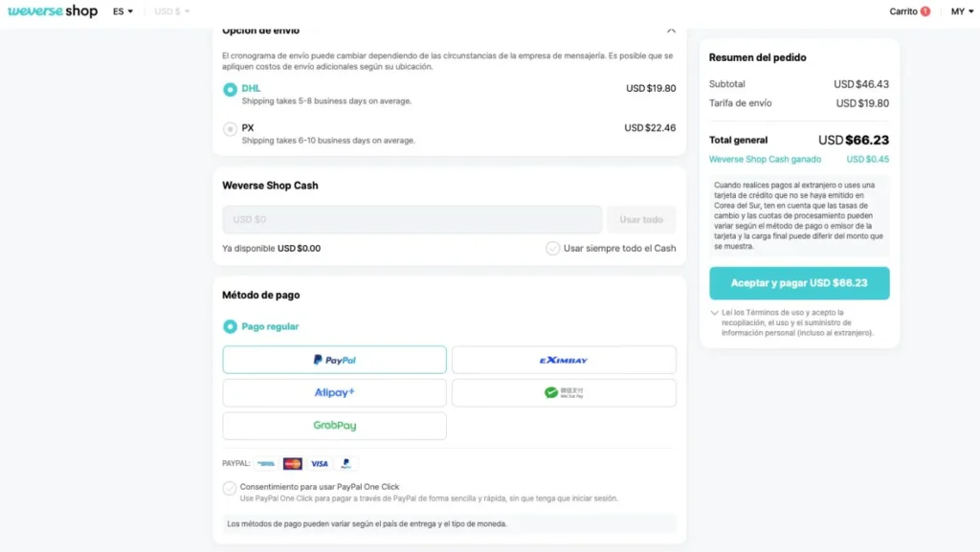Check Usar siempre todo el Cash
Screen dimensions: 980x552
point(552,249)
